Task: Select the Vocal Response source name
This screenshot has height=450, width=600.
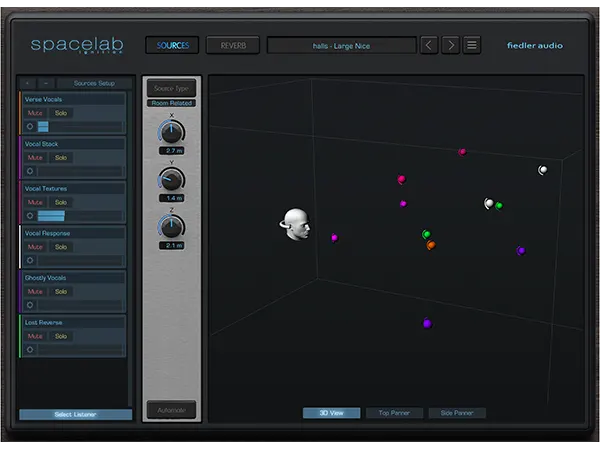Action: [47, 233]
